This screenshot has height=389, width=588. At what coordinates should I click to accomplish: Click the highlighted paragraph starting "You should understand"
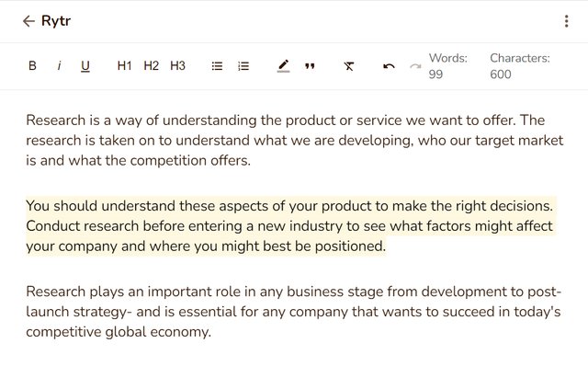289,226
